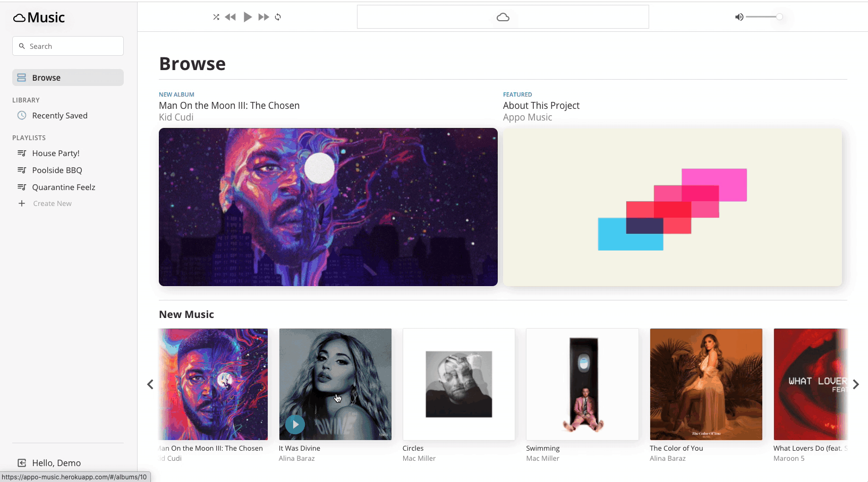Start playback with the play button
Viewport: 868px width, 482px height.
pos(248,17)
